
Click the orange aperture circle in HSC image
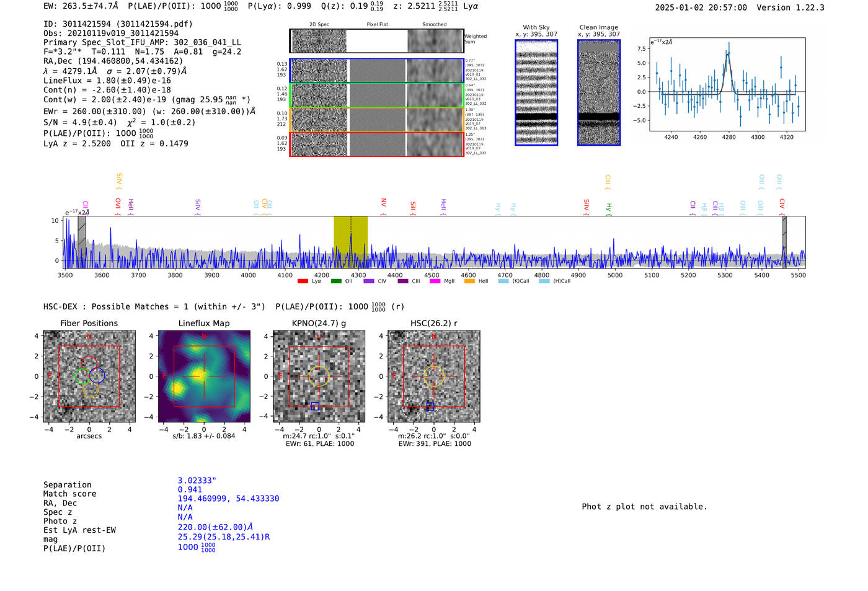pyautogui.click(x=433, y=376)
